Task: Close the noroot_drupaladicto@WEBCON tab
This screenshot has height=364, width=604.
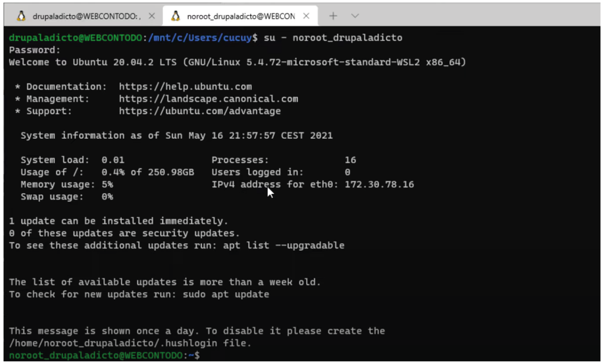Action: pos(306,16)
